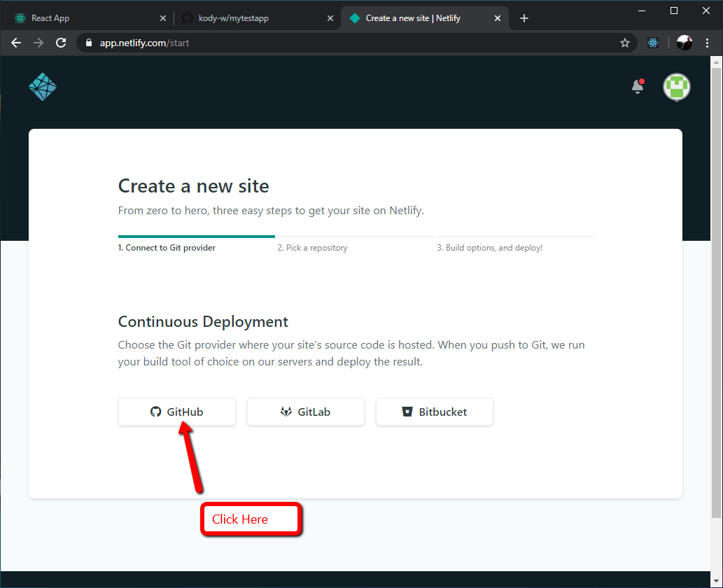The image size is (723, 588).
Task: Click the scrollbar down arrow
Action: 716,580
